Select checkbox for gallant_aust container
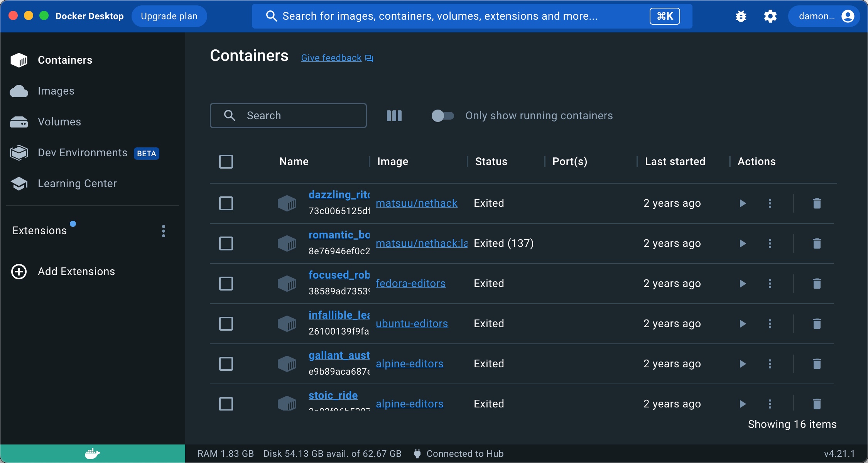Screen dimensions: 868x463 click(226, 364)
